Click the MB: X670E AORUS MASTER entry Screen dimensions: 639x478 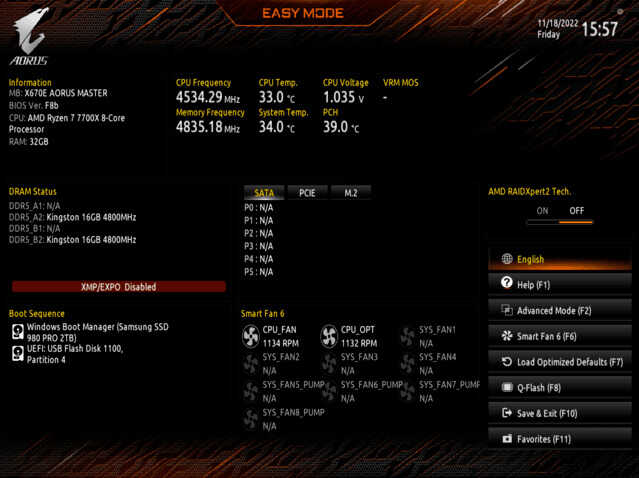tap(58, 93)
